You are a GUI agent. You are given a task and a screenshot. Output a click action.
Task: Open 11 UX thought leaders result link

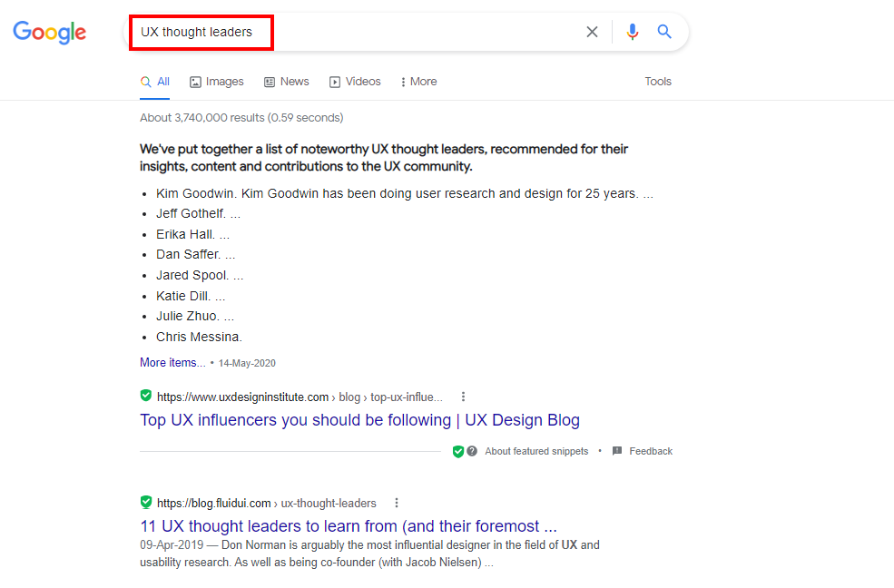pos(348,526)
